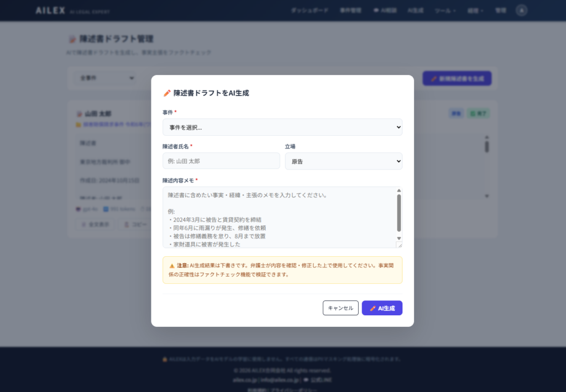This screenshot has height=392, width=566.
Task: Click the 陳述者氏名 input field
Action: (x=221, y=161)
